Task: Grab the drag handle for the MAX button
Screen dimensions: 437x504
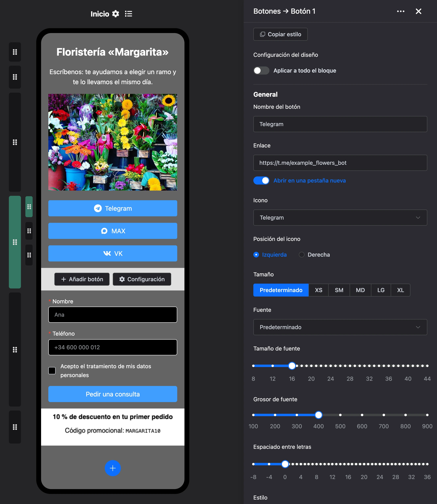Action: click(x=29, y=231)
